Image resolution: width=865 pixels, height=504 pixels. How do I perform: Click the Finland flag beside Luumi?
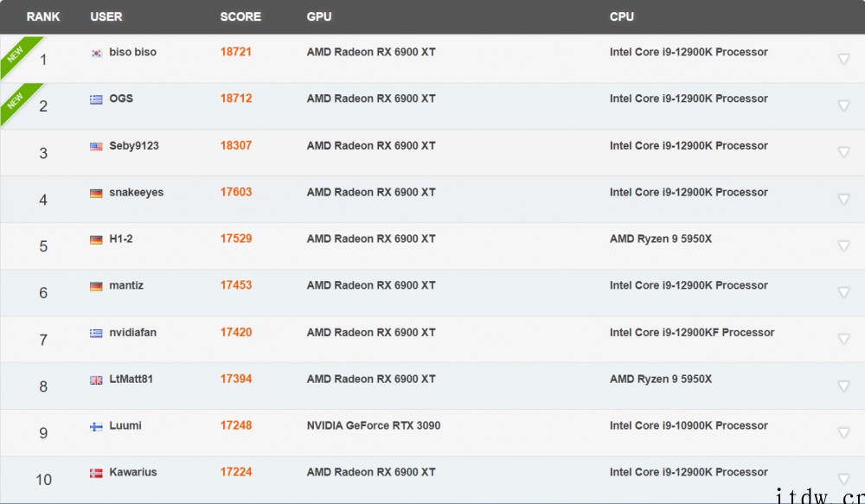[96, 426]
